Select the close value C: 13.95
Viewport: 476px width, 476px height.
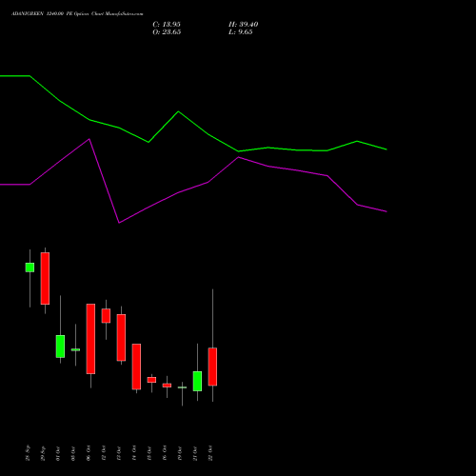[x=167, y=25]
